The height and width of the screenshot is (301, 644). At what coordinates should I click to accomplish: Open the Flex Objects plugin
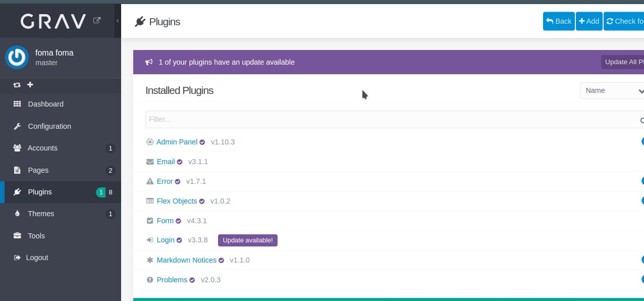[177, 201]
